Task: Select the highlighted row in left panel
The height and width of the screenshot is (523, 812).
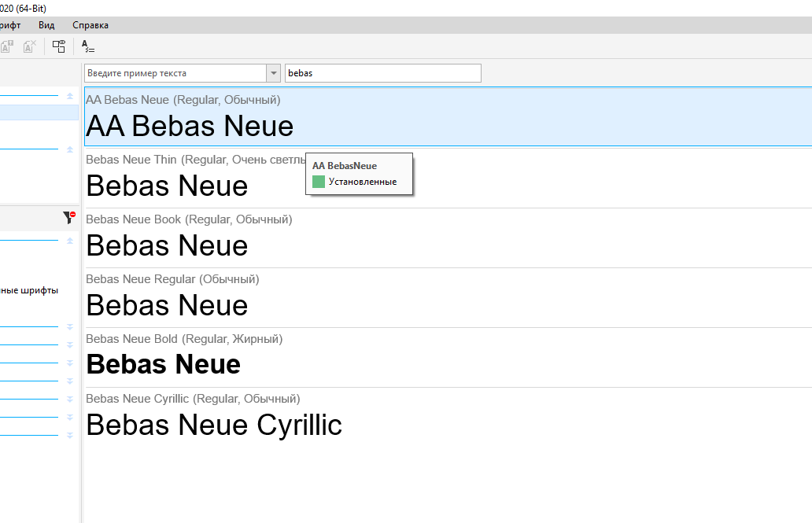Action: click(39, 112)
